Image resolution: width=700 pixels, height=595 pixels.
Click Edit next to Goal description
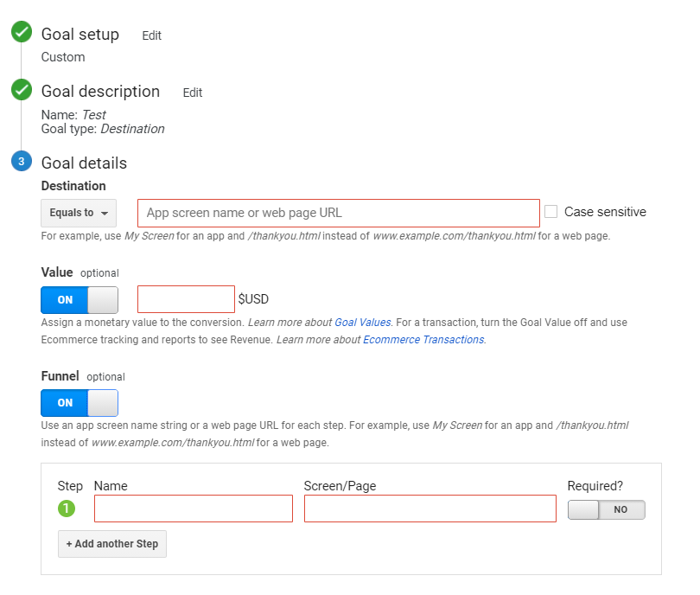point(193,93)
